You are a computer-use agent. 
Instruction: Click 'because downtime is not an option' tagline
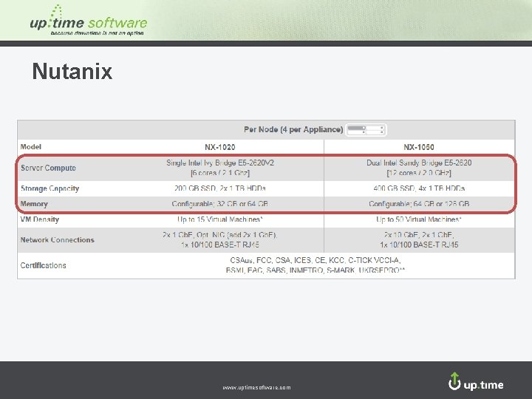click(x=97, y=33)
